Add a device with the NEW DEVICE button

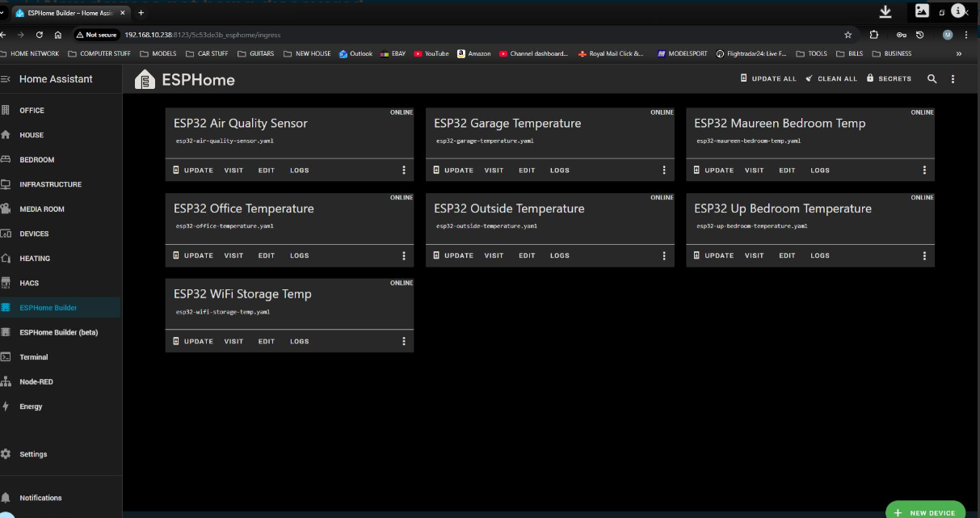[x=925, y=511]
